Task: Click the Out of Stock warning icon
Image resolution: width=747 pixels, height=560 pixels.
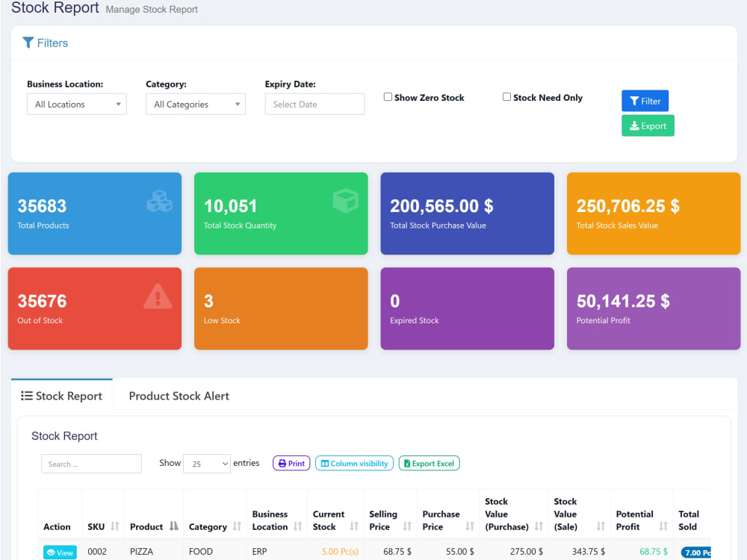Action: tap(158, 296)
